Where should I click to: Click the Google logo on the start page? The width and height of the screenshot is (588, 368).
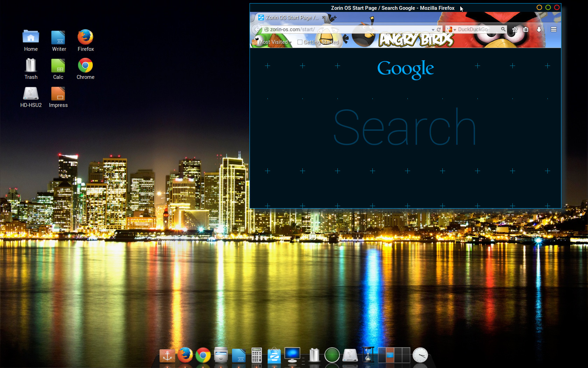(x=405, y=69)
